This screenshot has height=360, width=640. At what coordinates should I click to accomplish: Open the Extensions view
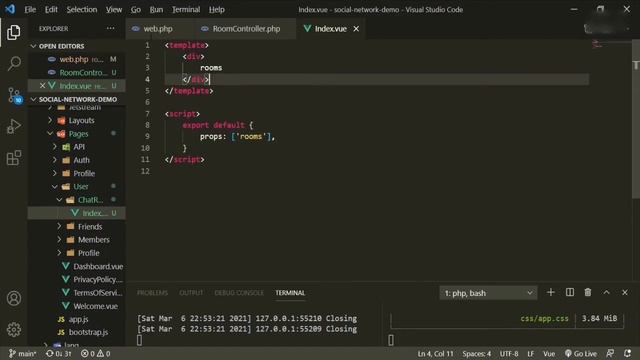coord(13,158)
